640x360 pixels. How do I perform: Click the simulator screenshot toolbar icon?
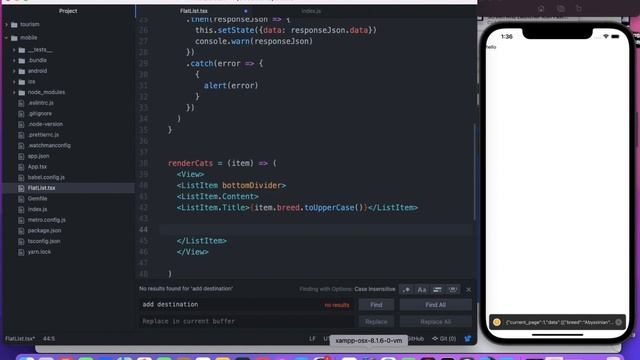tap(560, 9)
